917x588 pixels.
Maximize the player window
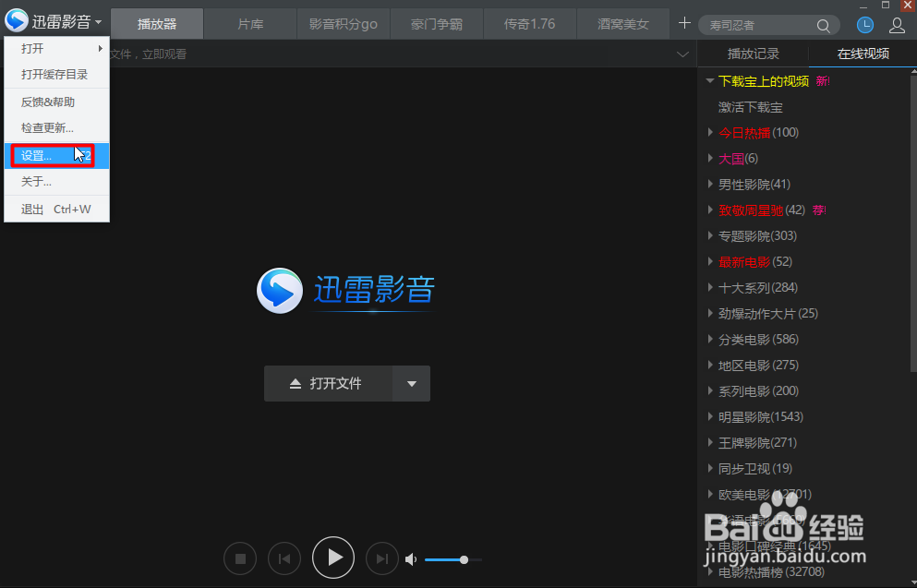(x=886, y=6)
